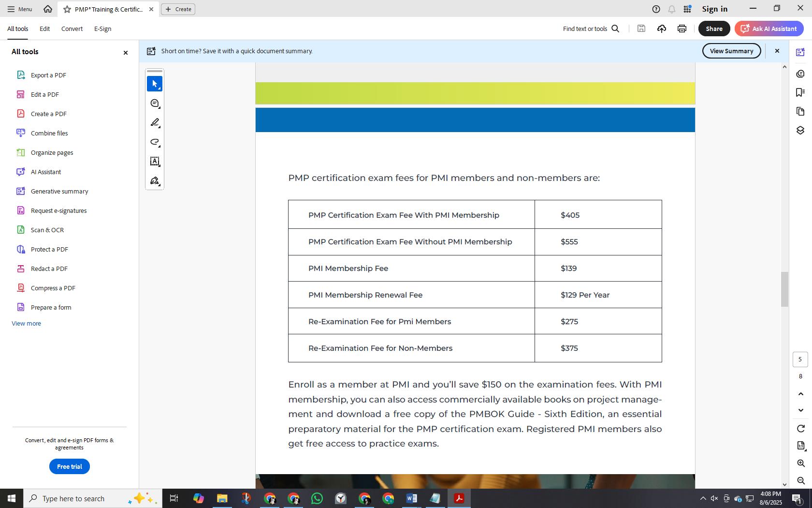Viewport: 812px width, 508px height.
Task: Open Organize pages tool
Action: (x=52, y=152)
